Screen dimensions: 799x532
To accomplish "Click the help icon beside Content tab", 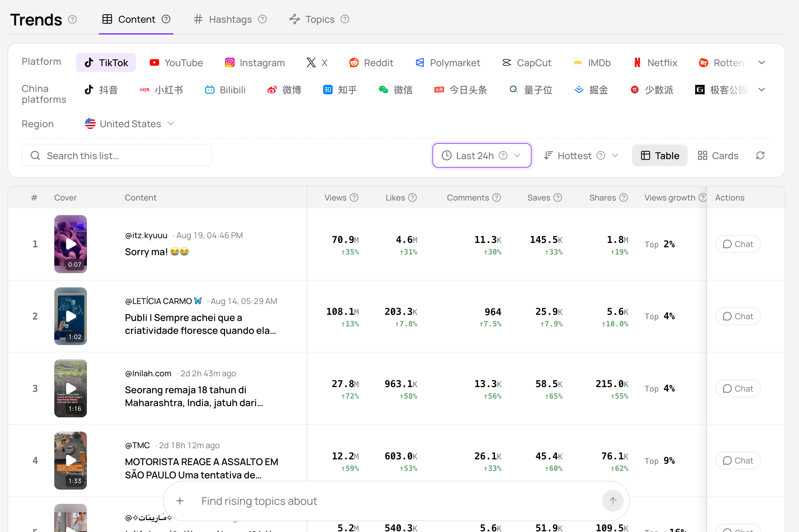I will point(166,19).
